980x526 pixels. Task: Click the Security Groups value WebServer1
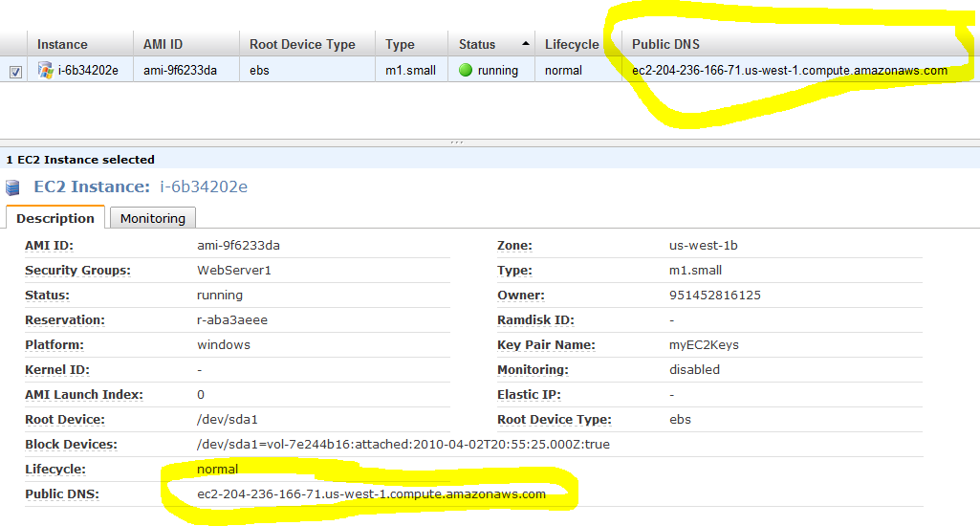pos(233,271)
